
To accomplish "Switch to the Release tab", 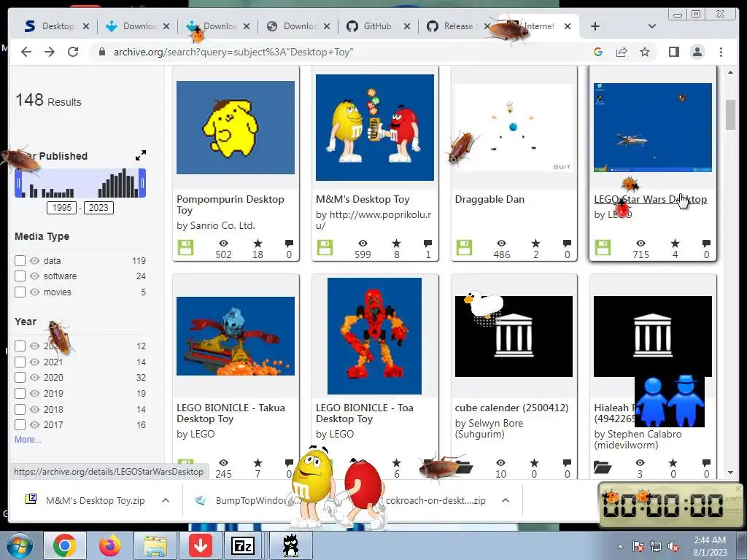I will tap(457, 26).
